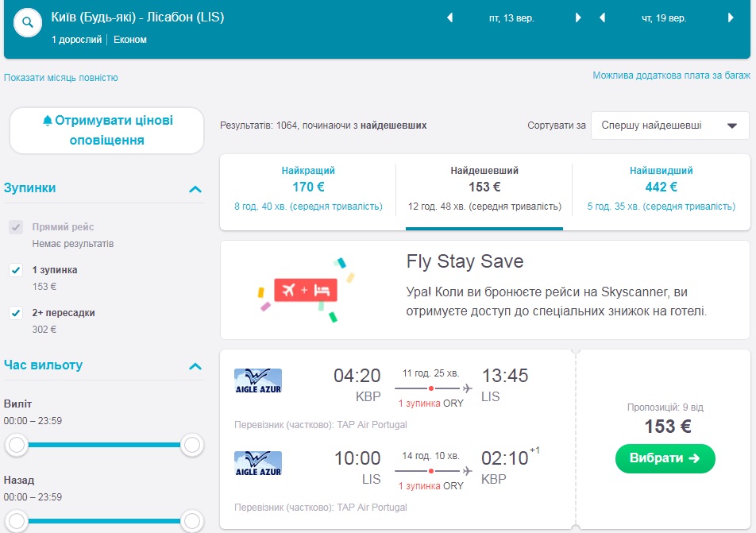This screenshot has height=533, width=756.
Task: Go to previous departure date arrow
Action: [x=450, y=17]
